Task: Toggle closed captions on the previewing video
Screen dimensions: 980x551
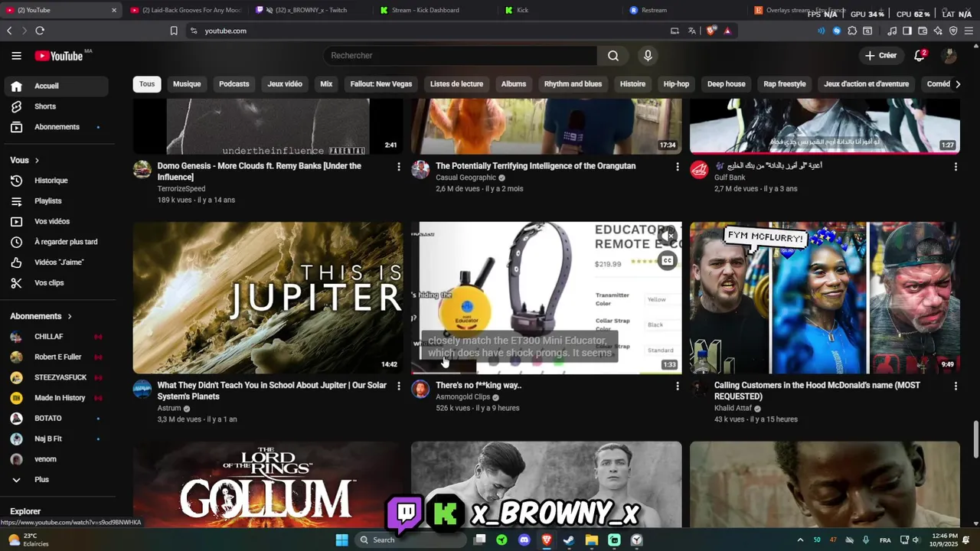Action: 668,261
